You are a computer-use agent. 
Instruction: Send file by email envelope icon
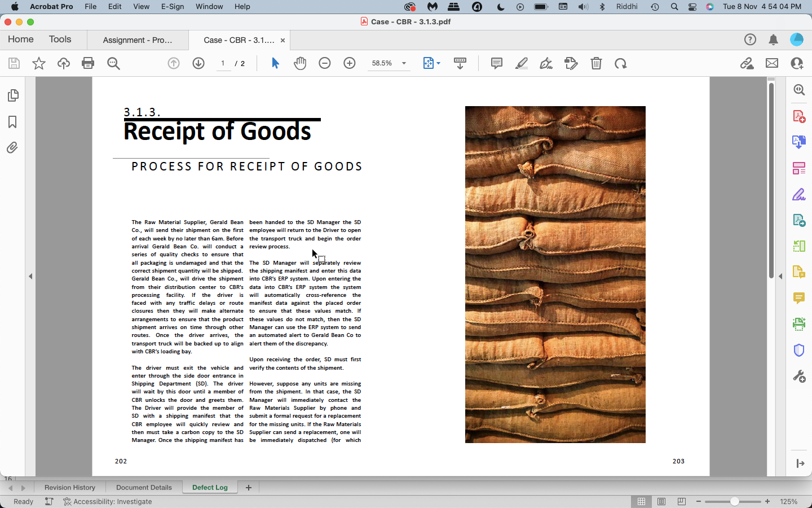[772, 63]
